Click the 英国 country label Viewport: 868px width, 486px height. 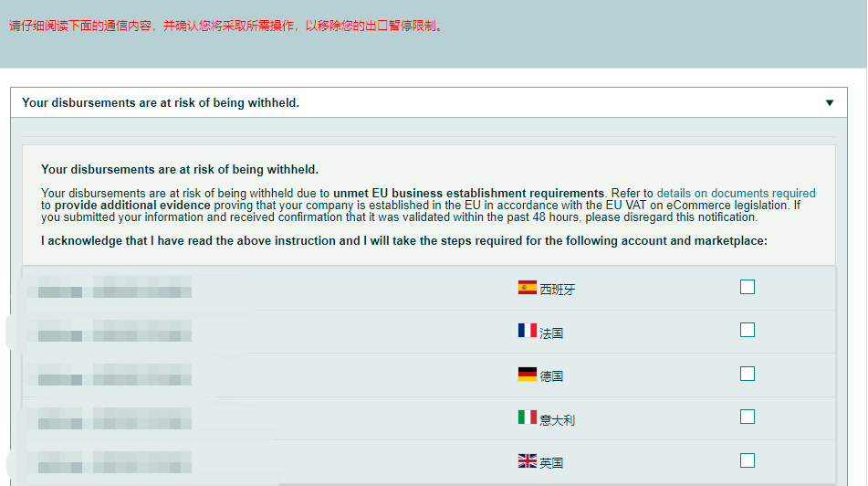coord(551,463)
